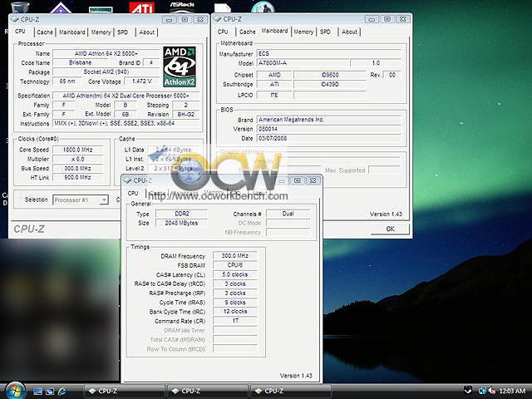Click the FSB:DRAM value CPU/6
Screen dimensions: 532x399
point(234,265)
